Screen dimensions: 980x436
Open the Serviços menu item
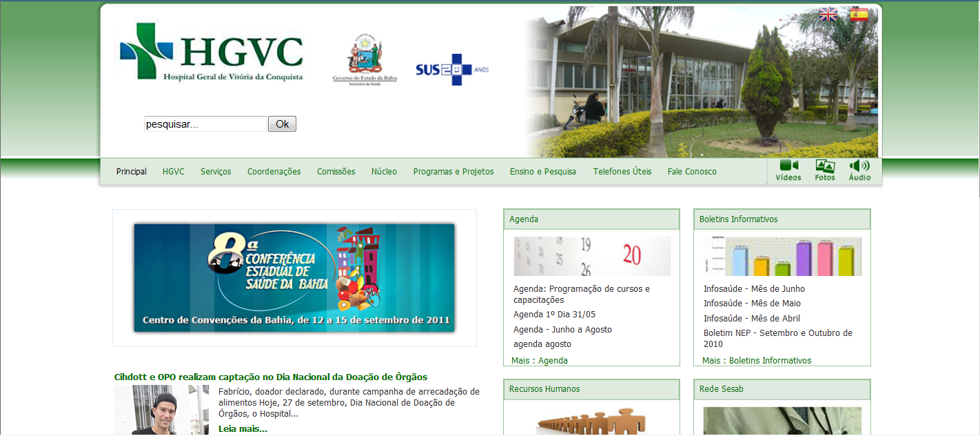(x=216, y=171)
